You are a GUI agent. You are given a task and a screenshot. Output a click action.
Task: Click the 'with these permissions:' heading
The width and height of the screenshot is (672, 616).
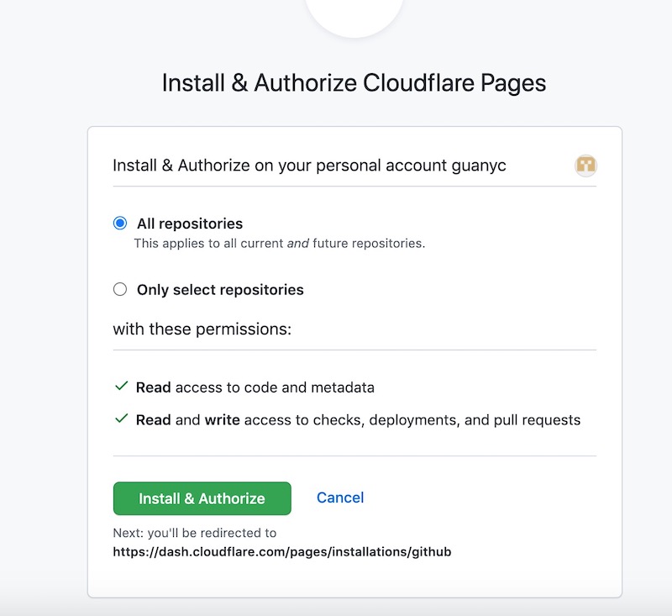202,329
